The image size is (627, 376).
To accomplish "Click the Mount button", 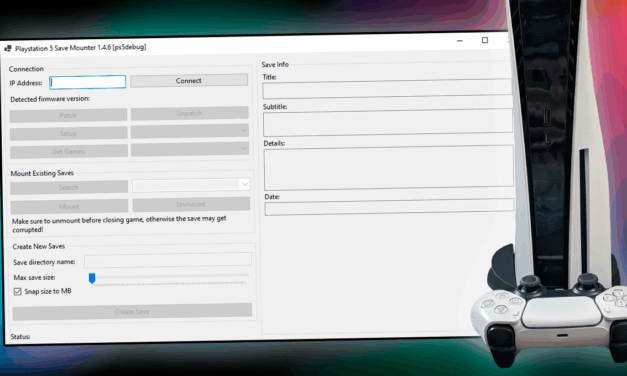I will pos(70,206).
